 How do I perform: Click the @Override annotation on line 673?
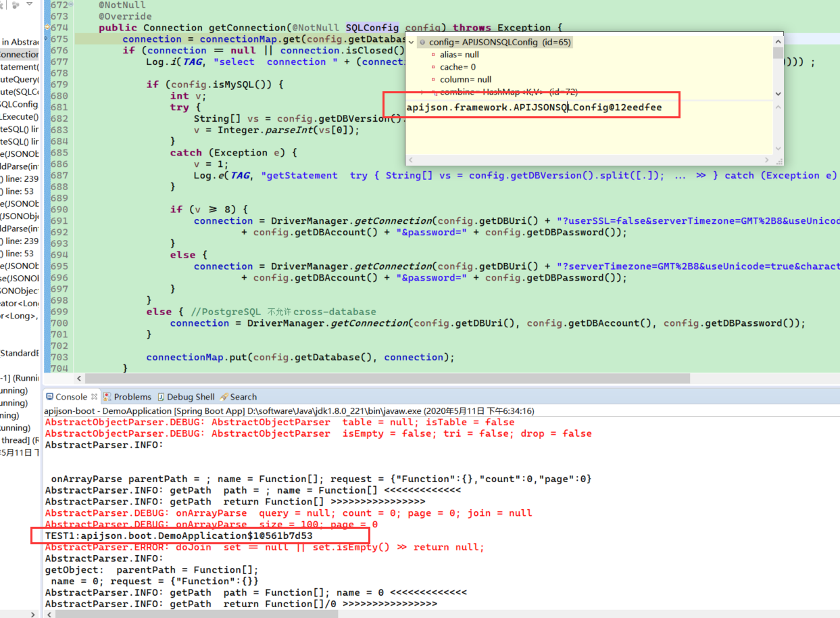125,16
